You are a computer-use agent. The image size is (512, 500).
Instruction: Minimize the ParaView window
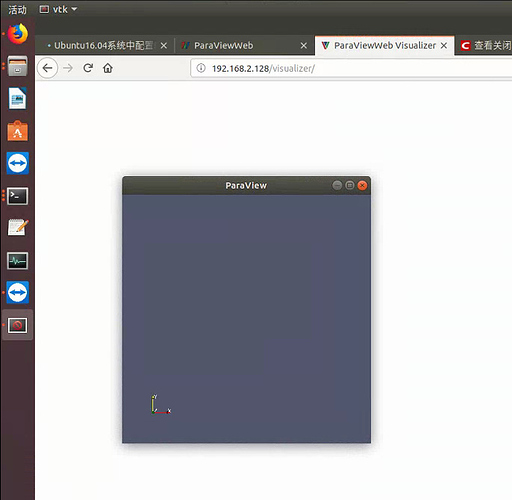337,185
